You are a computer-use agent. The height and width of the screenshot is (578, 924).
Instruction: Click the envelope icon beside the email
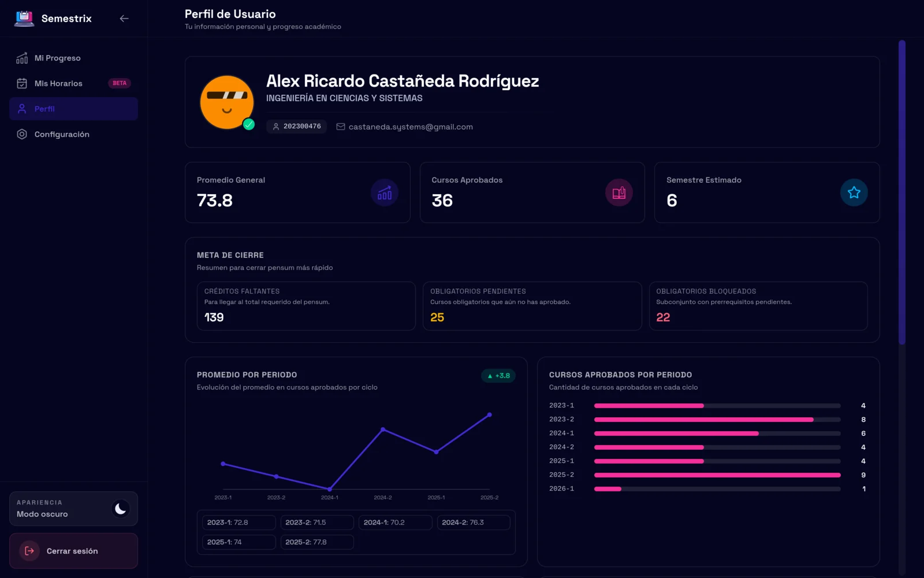click(x=341, y=127)
